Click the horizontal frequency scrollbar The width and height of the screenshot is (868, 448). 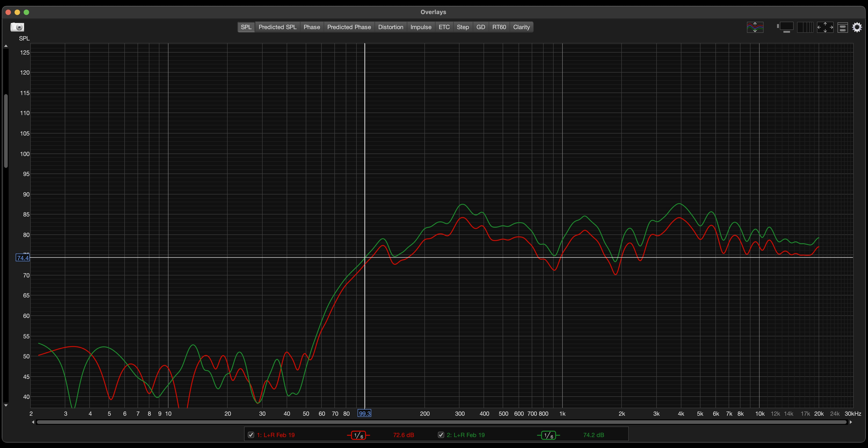[442, 422]
